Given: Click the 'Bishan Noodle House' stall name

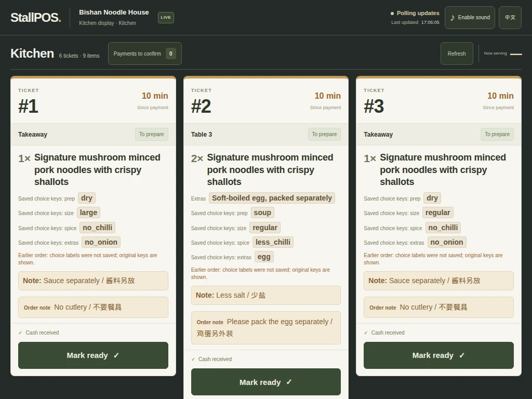Looking at the screenshot, I should [x=114, y=12].
